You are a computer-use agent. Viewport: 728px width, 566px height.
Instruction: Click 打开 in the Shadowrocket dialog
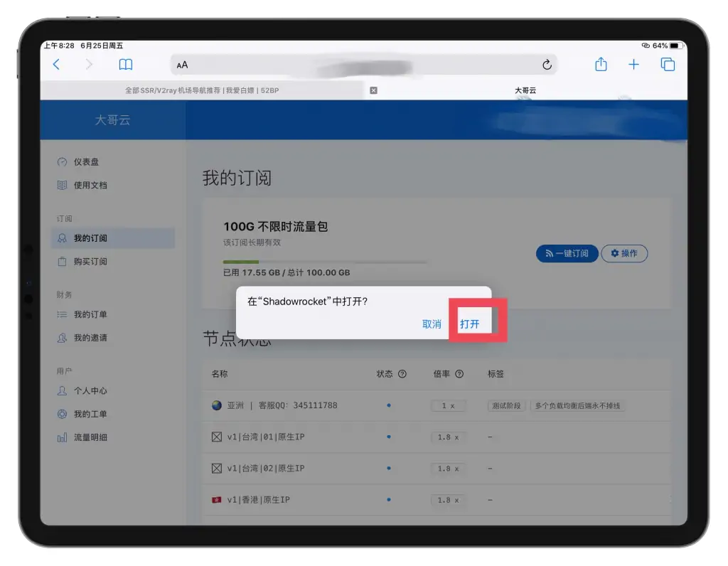click(x=469, y=324)
